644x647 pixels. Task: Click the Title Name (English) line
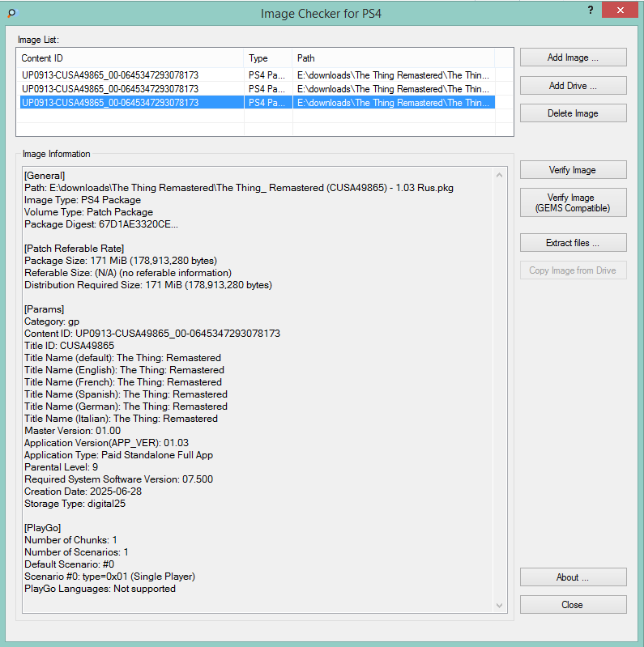click(124, 370)
